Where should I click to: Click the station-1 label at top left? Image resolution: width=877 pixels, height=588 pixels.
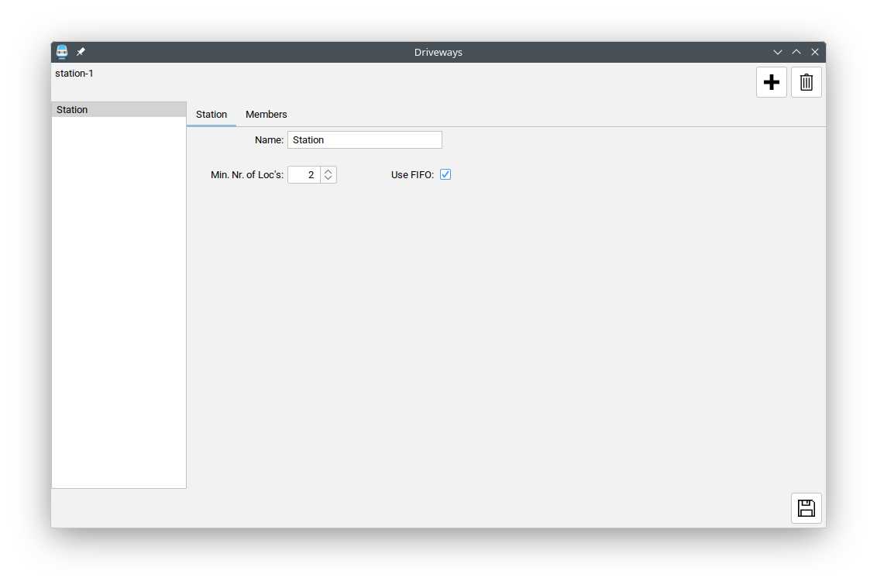[74, 74]
